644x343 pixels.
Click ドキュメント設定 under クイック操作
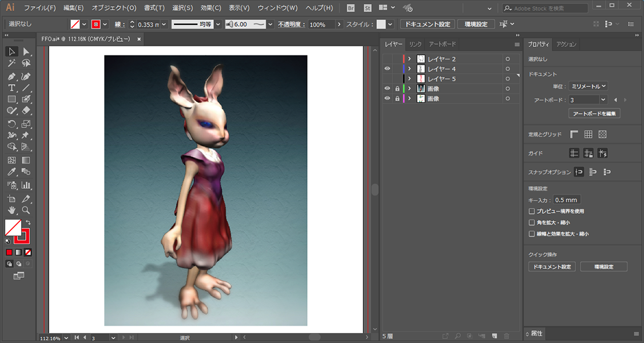pyautogui.click(x=552, y=267)
